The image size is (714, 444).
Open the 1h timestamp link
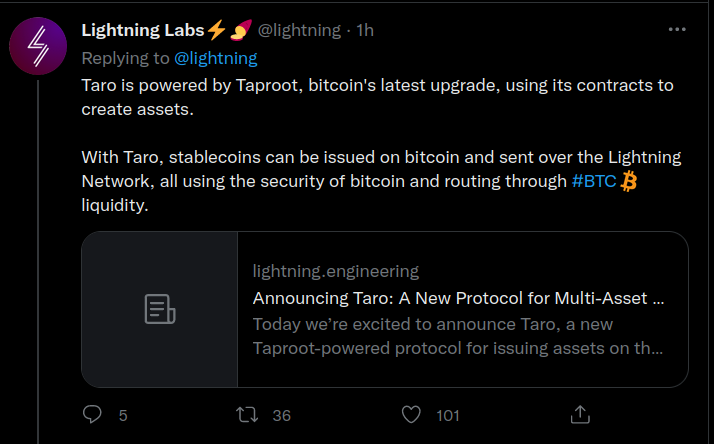tap(365, 30)
